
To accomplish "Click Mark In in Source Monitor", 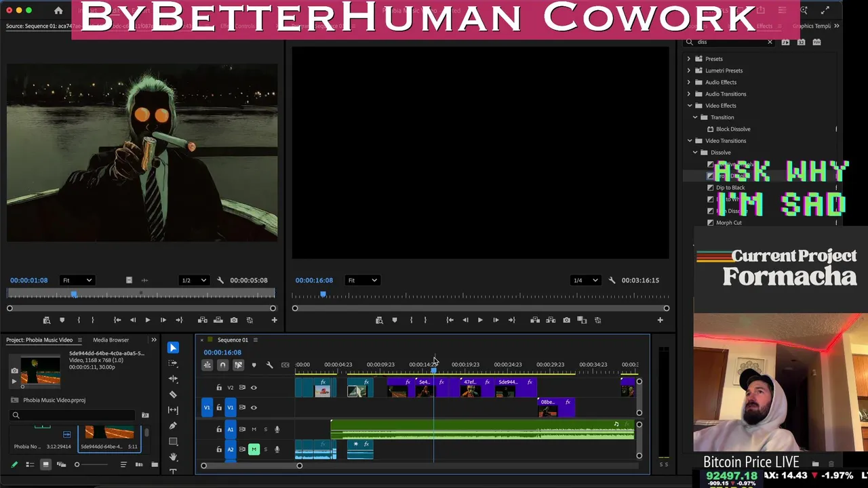I will [79, 320].
